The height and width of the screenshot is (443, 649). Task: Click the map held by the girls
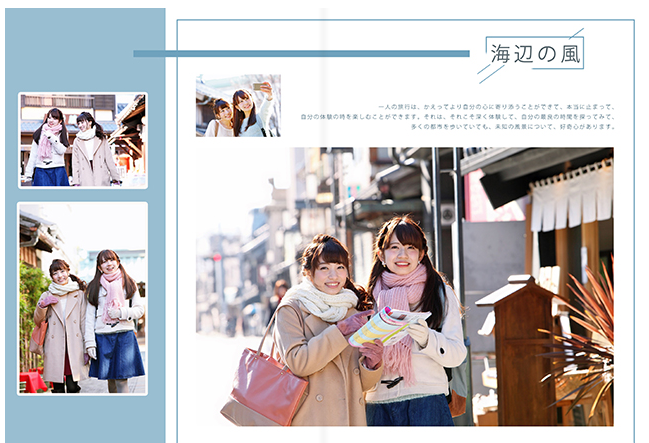(x=388, y=325)
